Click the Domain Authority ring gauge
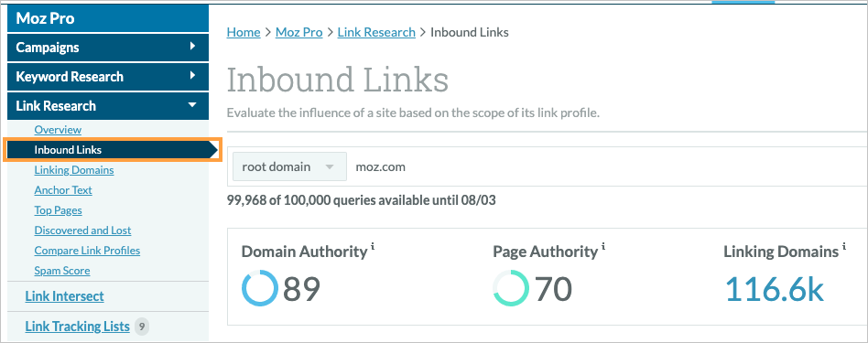The width and height of the screenshot is (868, 343). pos(260,288)
